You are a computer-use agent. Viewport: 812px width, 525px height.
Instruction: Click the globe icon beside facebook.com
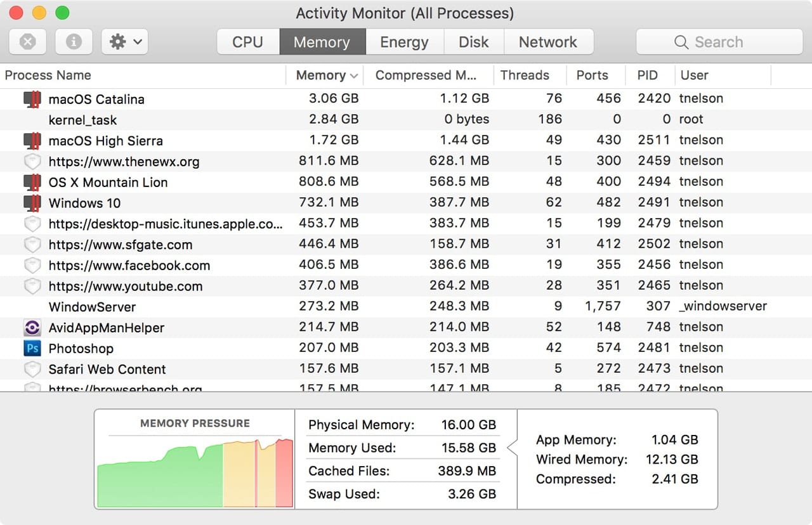[x=34, y=265]
